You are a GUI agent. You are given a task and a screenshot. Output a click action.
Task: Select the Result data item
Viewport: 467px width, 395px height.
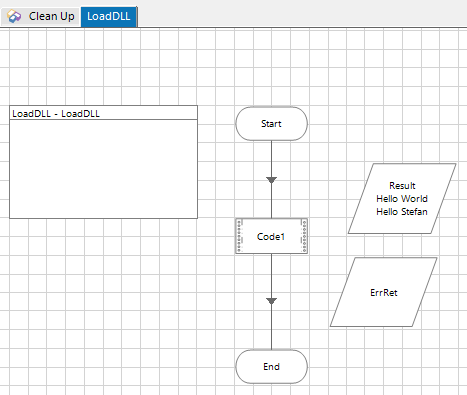[402, 199]
